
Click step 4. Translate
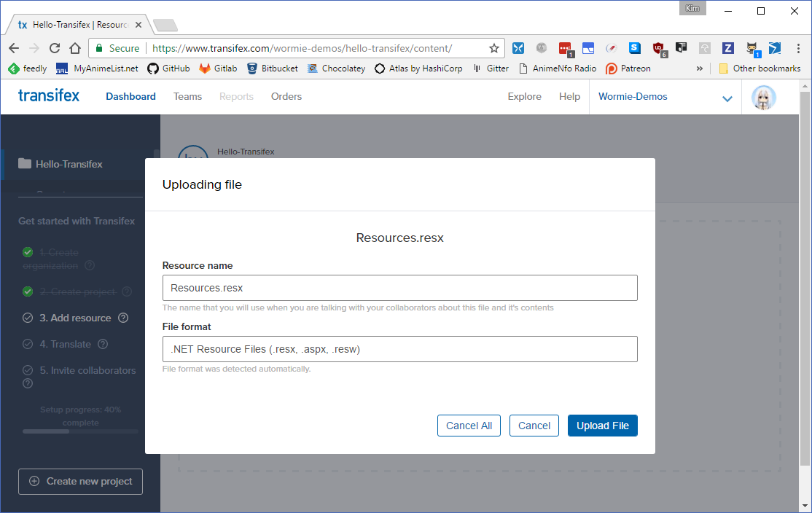[x=66, y=344]
